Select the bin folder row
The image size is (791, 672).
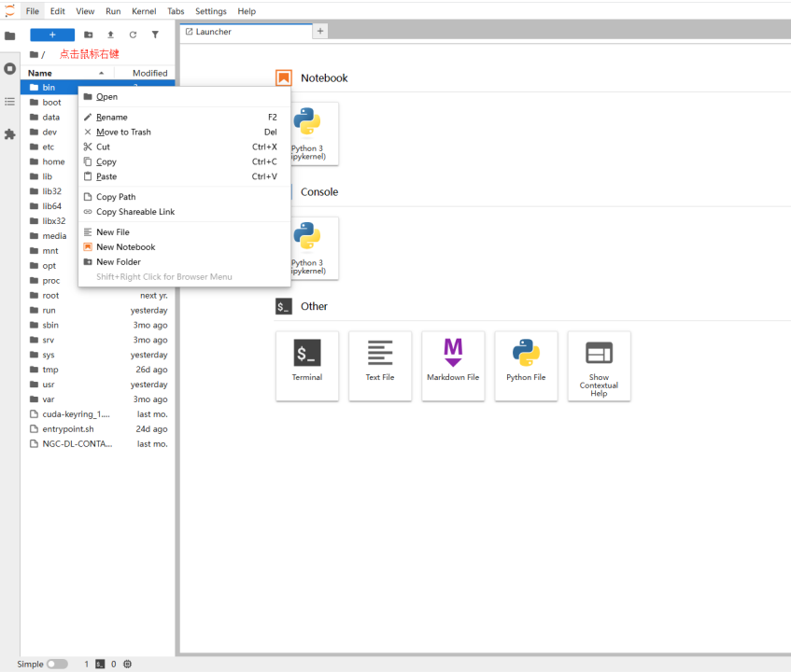pyautogui.click(x=49, y=87)
